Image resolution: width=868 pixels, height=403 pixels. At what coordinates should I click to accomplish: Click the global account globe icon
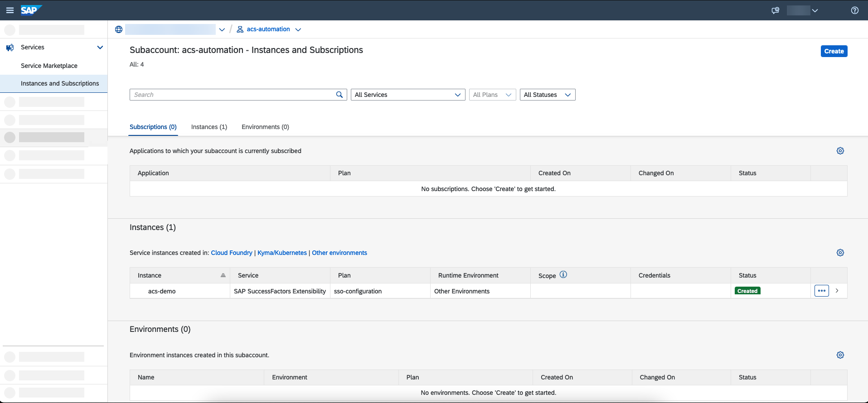click(x=119, y=29)
